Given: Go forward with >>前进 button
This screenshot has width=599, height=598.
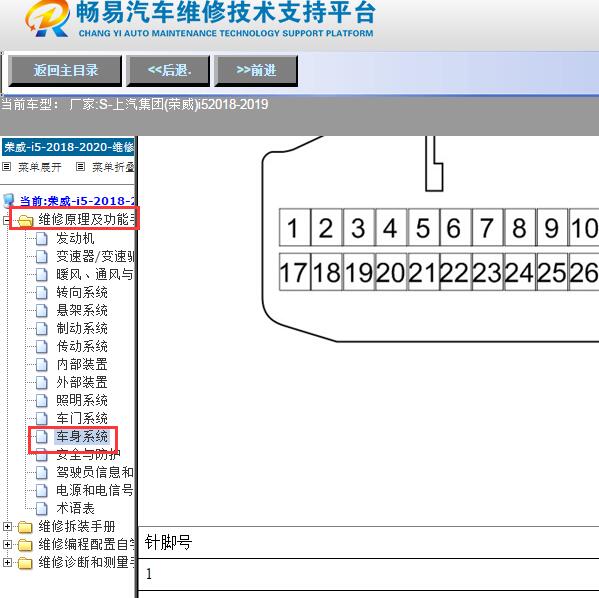Looking at the screenshot, I should [x=256, y=71].
